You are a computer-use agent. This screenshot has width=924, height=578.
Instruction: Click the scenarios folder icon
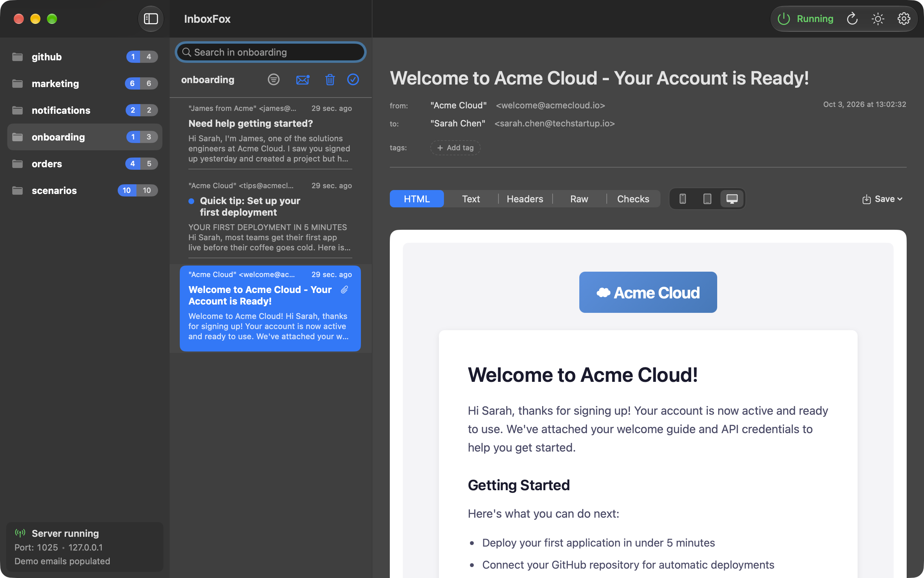pos(18,190)
